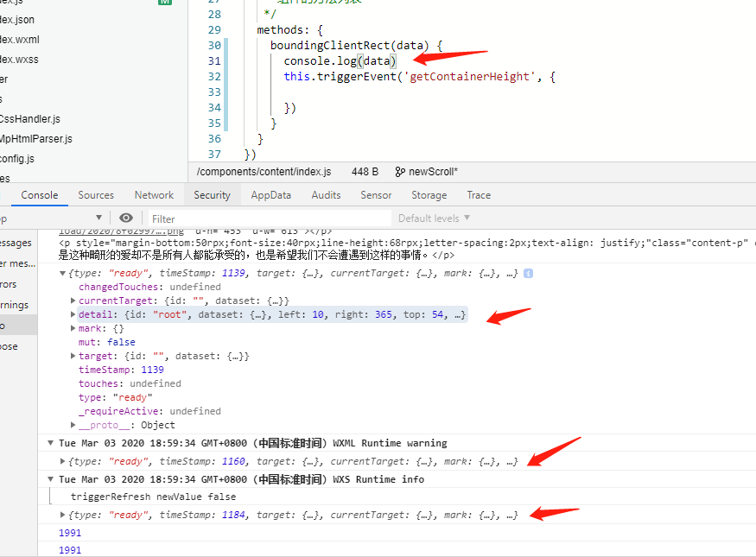Expand the mark property
Image resolution: width=756 pixels, height=557 pixels.
click(x=73, y=329)
